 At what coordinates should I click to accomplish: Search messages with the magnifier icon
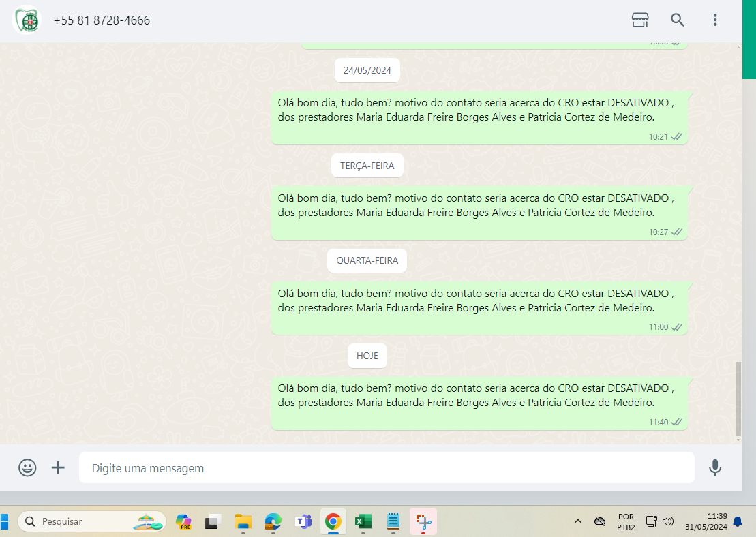[x=678, y=20]
